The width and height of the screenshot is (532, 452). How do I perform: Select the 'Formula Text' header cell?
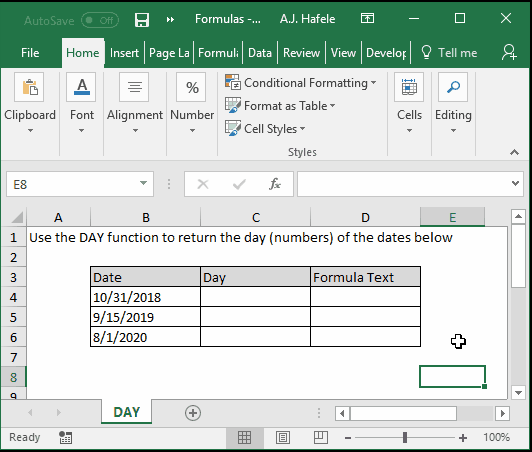(365, 277)
